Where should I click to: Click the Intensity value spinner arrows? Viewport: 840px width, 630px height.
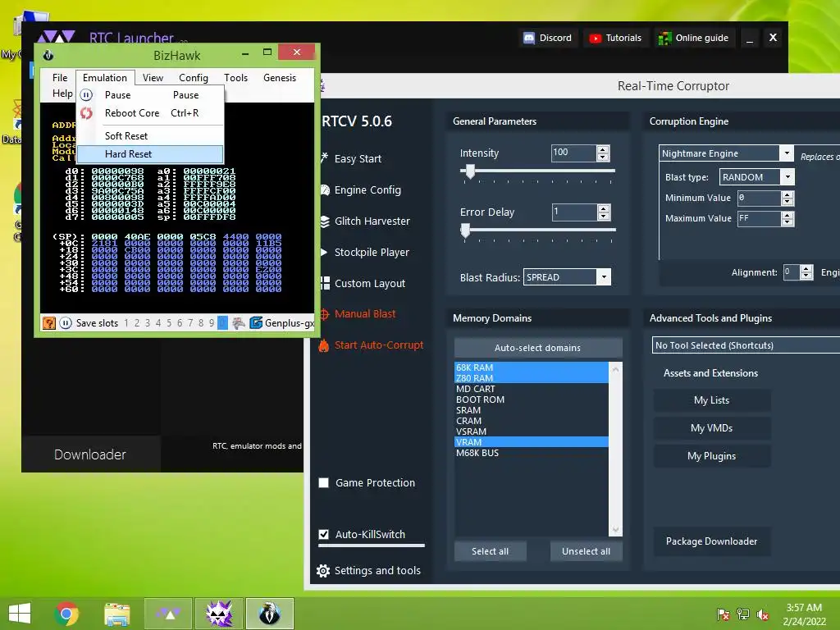tap(603, 153)
